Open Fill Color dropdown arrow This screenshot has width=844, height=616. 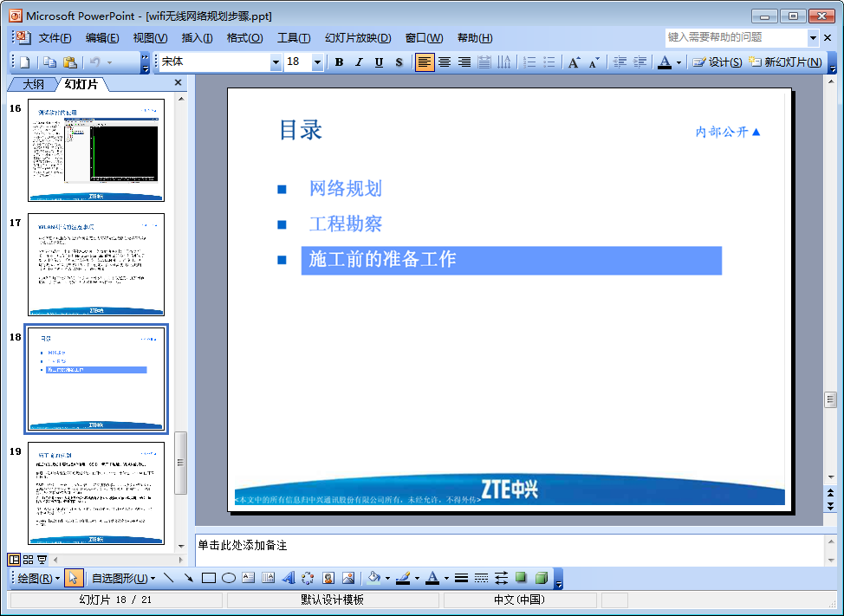(387, 579)
